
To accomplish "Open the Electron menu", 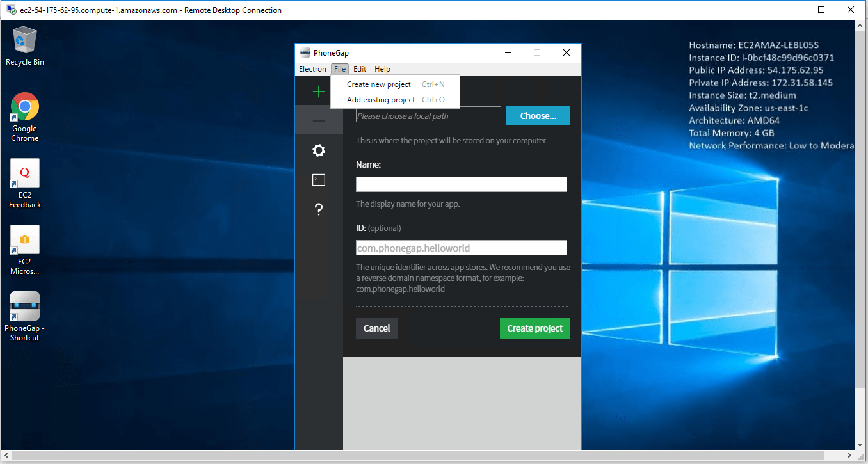I will pos(312,69).
